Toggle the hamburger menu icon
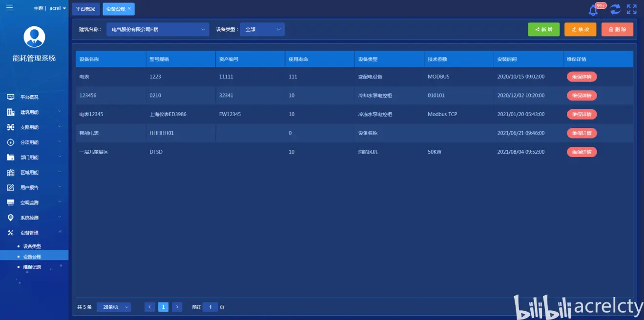 point(9,7)
